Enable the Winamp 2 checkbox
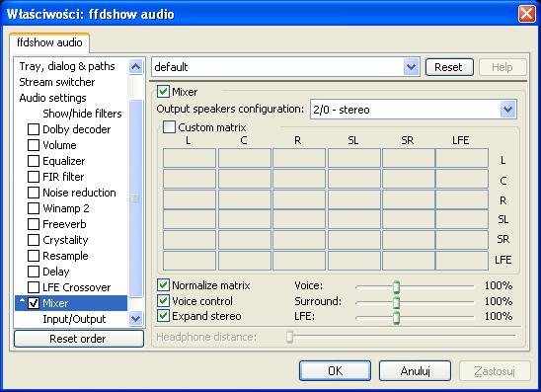 coord(34,208)
